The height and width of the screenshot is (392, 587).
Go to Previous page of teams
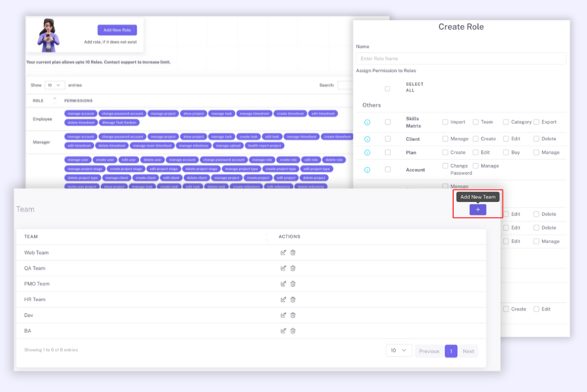coord(429,351)
